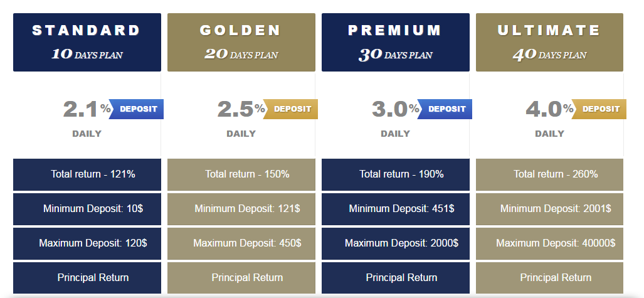
Task: Click 'Maximum Deposit: 450$' row
Action: pos(241,244)
